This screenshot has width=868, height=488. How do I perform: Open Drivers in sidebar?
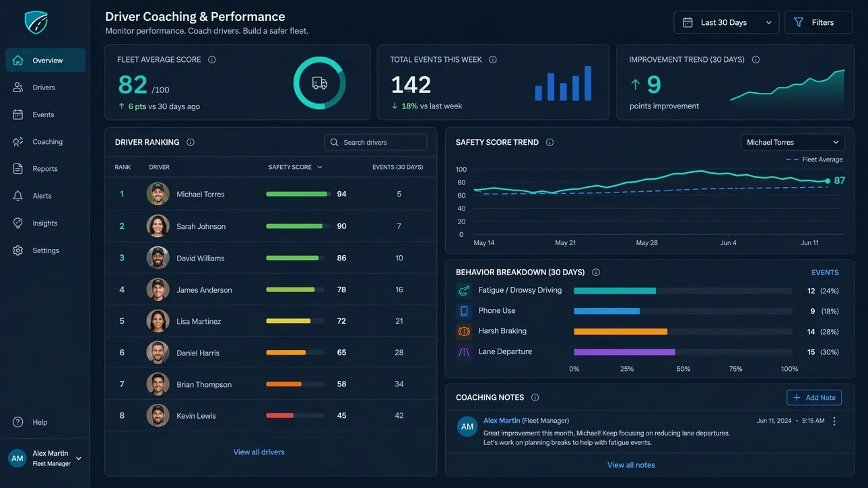tap(45, 88)
